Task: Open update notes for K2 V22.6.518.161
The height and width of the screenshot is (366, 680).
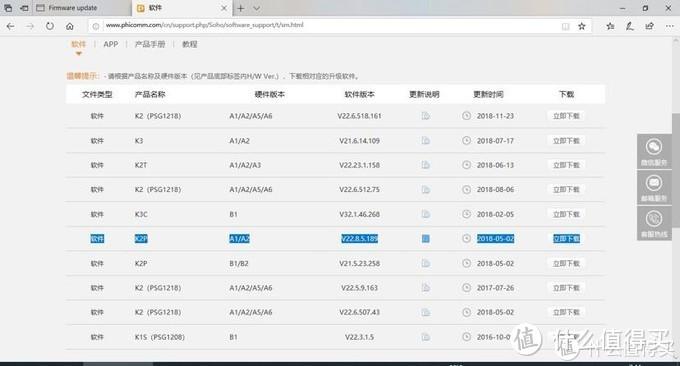Action: (x=425, y=116)
